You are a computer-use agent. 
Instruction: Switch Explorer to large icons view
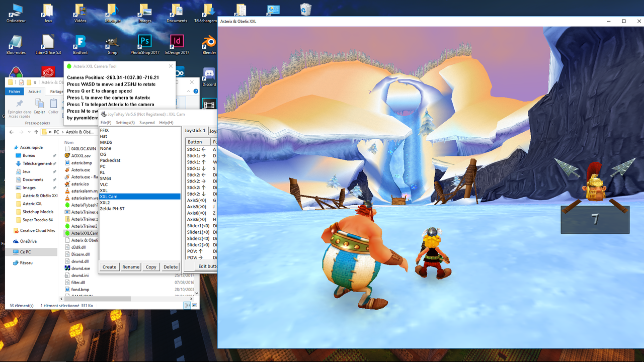pos(194,305)
